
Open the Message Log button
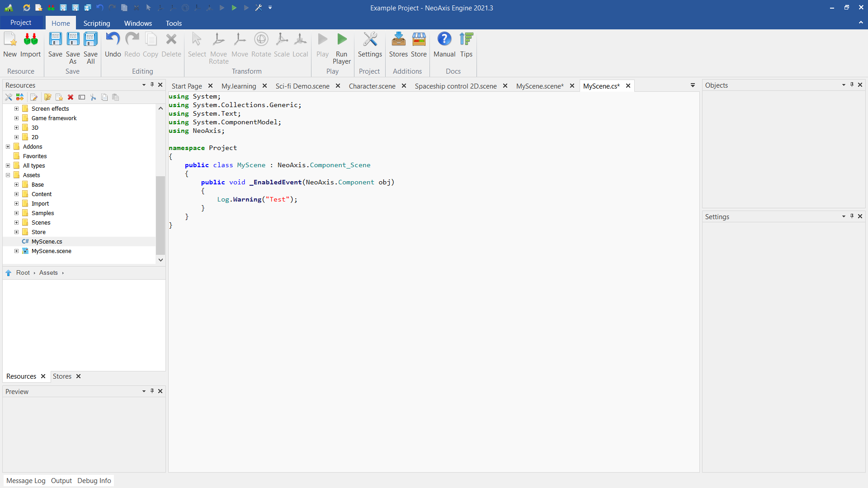click(26, 480)
